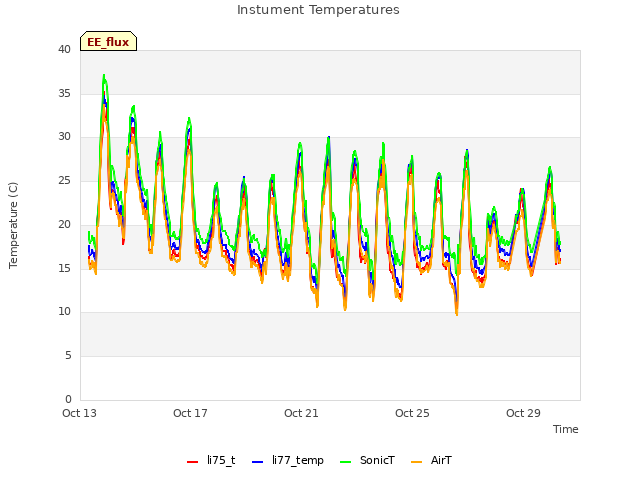The width and height of the screenshot is (640, 480).
Task: Toggle SonicT series in legend
Action: [367, 460]
